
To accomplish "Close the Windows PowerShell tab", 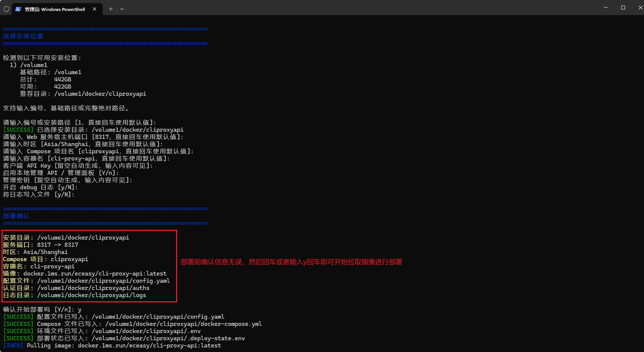I will (94, 9).
